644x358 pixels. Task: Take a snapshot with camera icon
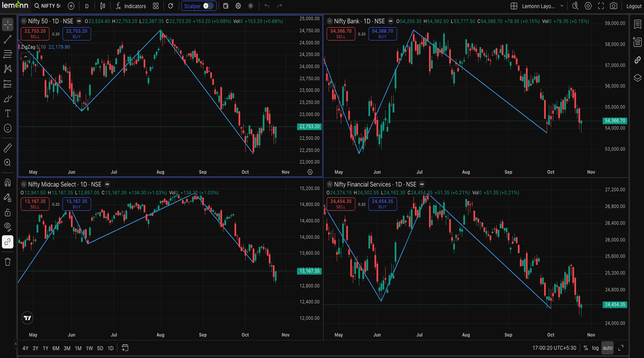click(614, 6)
